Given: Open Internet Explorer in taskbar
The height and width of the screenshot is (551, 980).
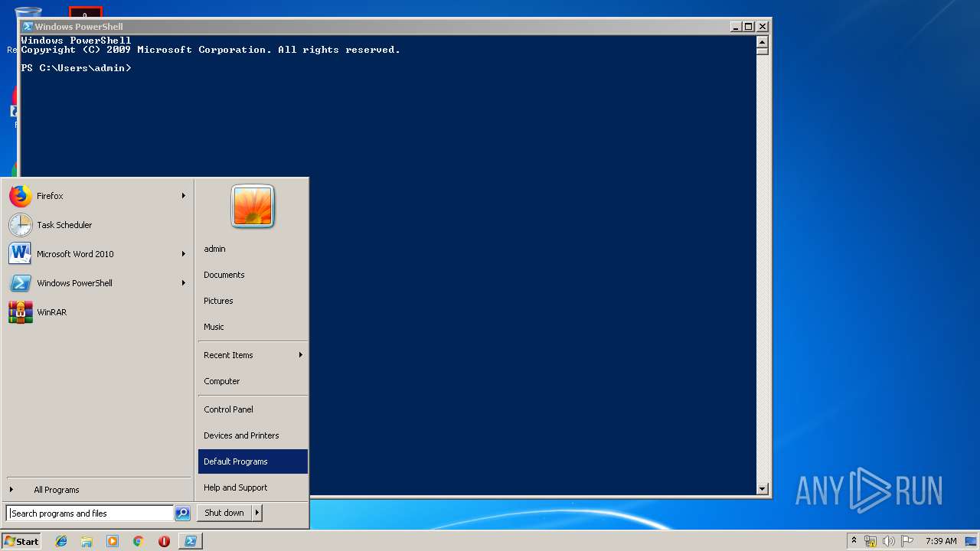Looking at the screenshot, I should 61,541.
